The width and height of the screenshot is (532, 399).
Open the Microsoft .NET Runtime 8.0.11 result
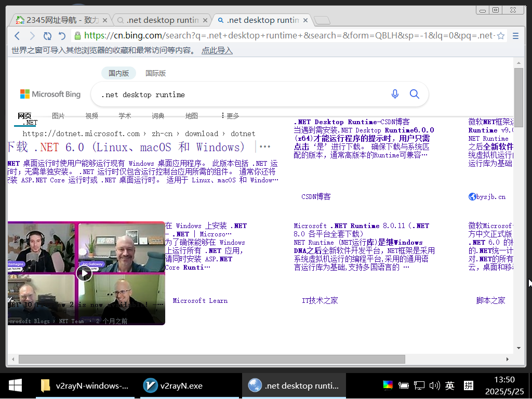pos(362,230)
